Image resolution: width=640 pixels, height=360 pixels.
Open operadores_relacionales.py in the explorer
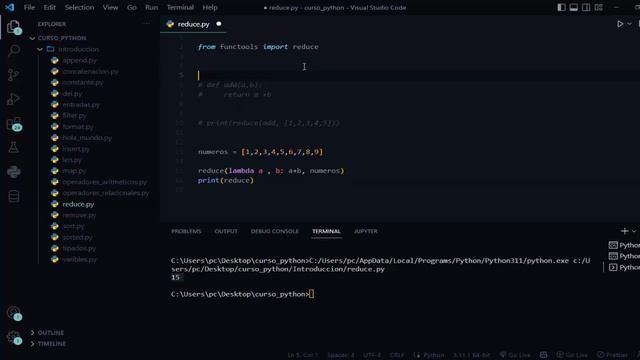tap(106, 193)
